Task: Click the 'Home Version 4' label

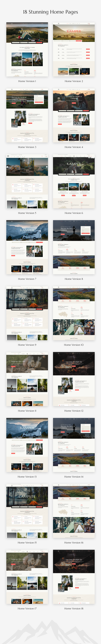Action: pyautogui.click(x=74, y=147)
